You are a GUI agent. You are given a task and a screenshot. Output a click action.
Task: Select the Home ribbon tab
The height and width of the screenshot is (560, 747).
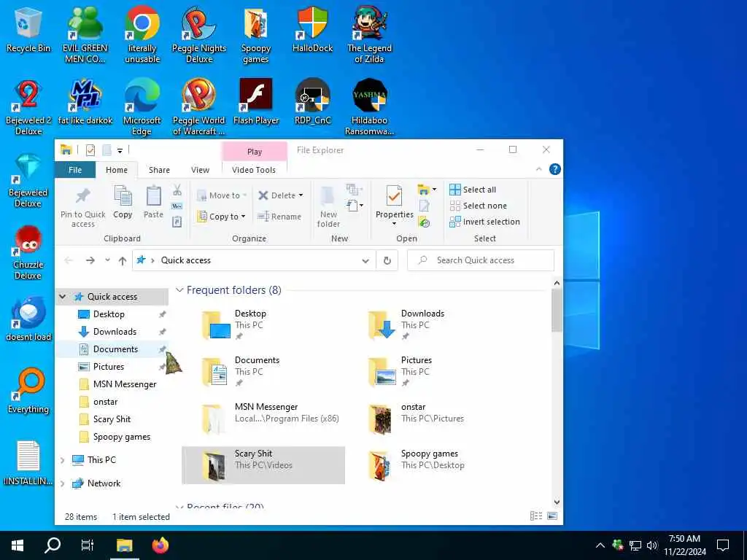(117, 170)
